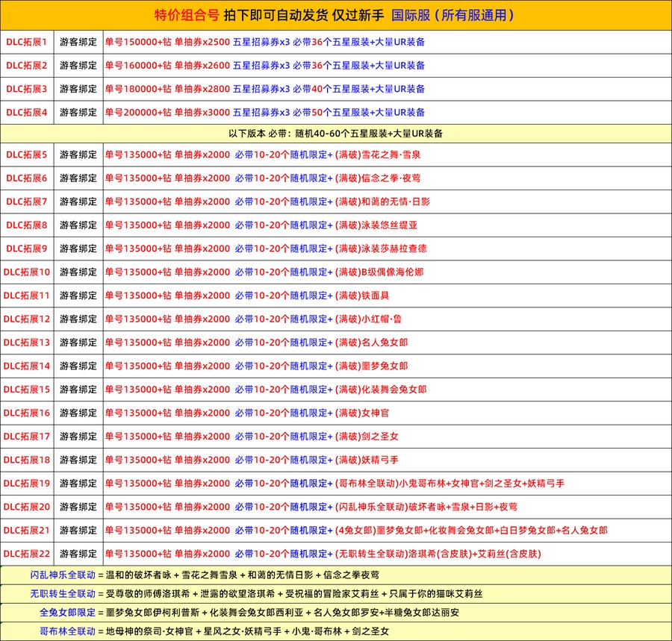Select the DLC拓展18 row label
672x641 pixels.
(27, 460)
